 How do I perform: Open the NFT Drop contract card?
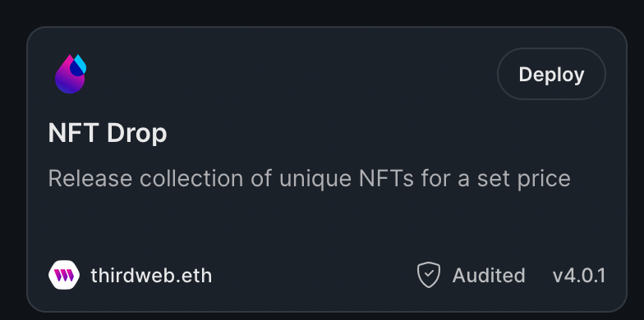coord(327,169)
